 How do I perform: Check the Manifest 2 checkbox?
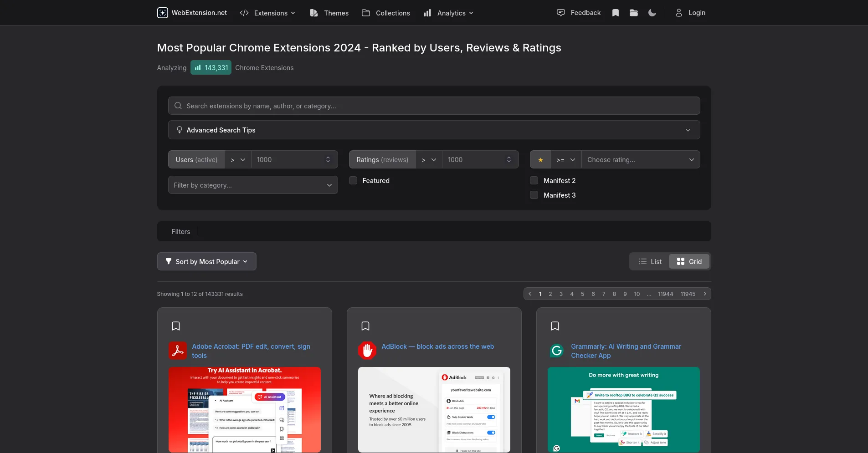point(533,180)
